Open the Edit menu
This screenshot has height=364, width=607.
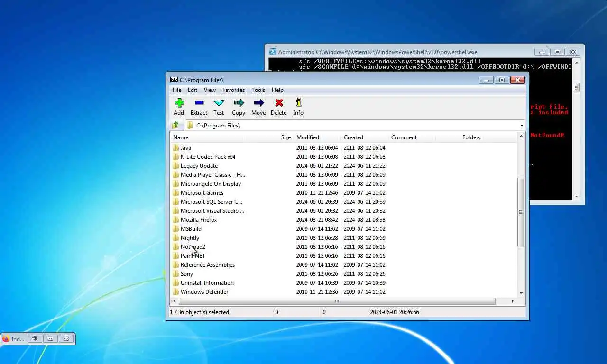pyautogui.click(x=193, y=90)
